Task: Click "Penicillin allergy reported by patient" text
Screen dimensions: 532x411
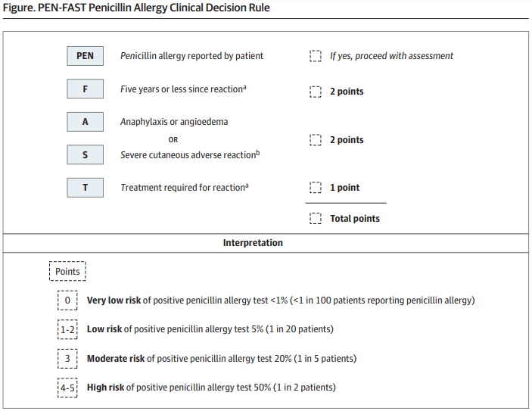Action: [x=192, y=56]
